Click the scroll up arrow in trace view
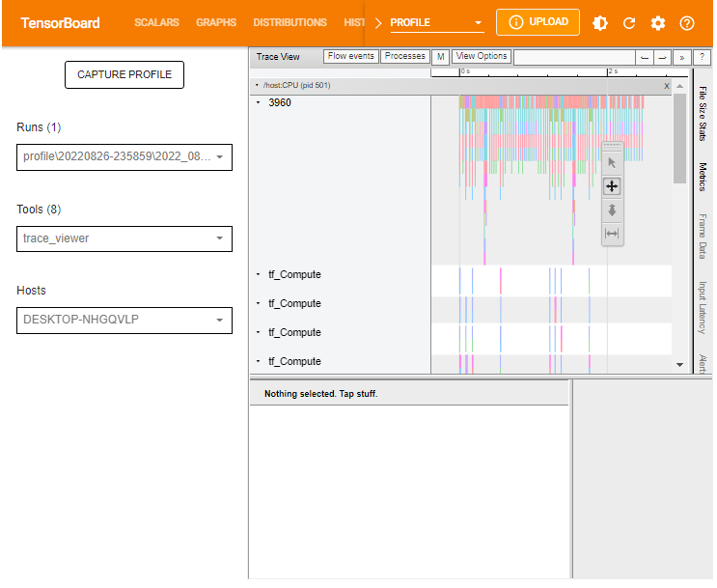The image size is (717, 588). (x=680, y=86)
